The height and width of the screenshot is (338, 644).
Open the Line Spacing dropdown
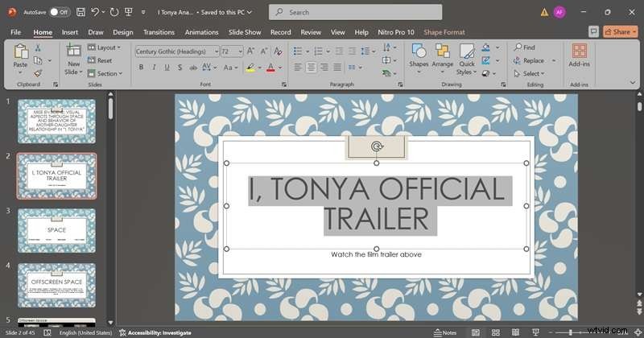point(369,52)
